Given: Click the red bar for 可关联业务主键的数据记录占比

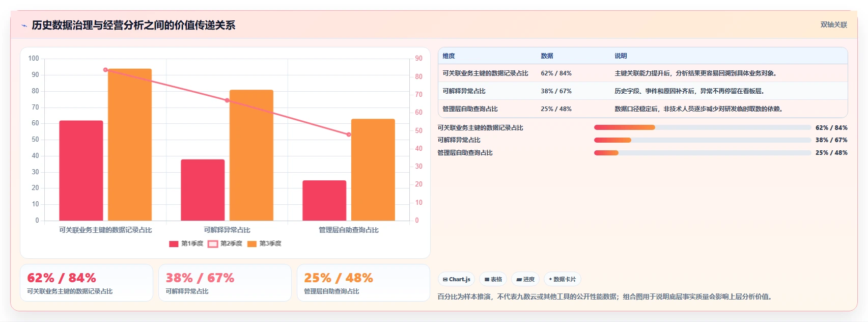Looking at the screenshot, I should (81, 171).
